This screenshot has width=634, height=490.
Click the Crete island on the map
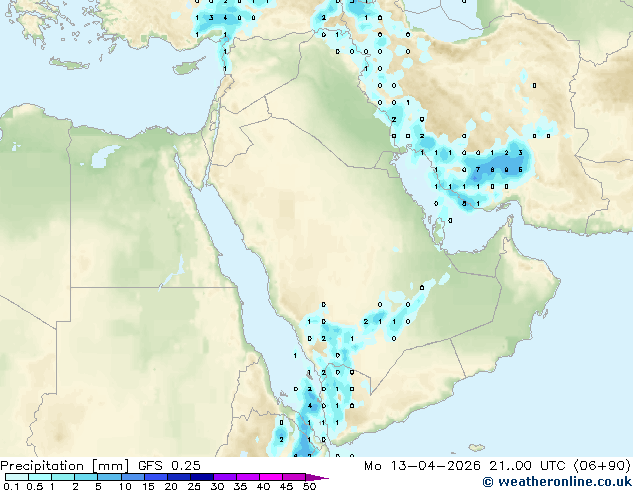tap(70, 63)
